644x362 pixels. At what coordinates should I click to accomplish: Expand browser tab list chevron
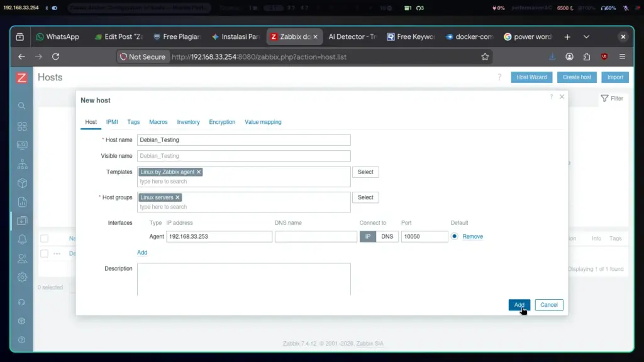coord(587,37)
